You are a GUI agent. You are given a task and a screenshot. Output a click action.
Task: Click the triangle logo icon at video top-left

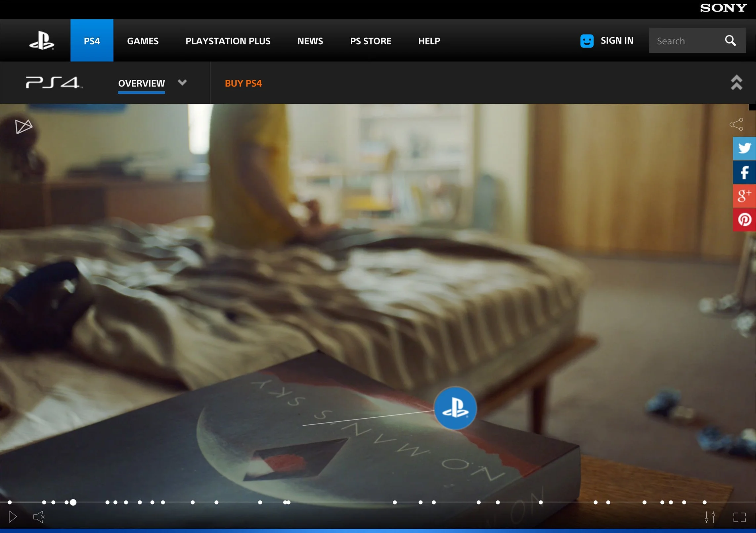[23, 126]
